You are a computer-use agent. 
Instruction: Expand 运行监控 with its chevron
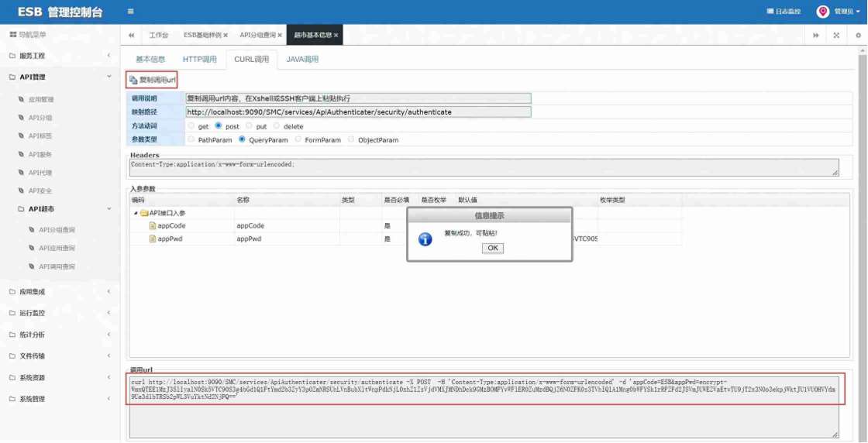[x=109, y=312]
